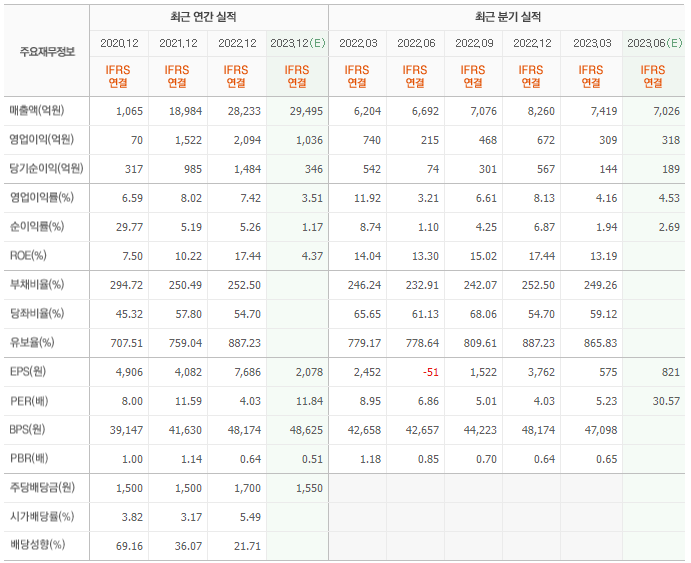This screenshot has width=691, height=563.
Task: Click the 당기순이익(억원) row label
Action: click(46, 168)
